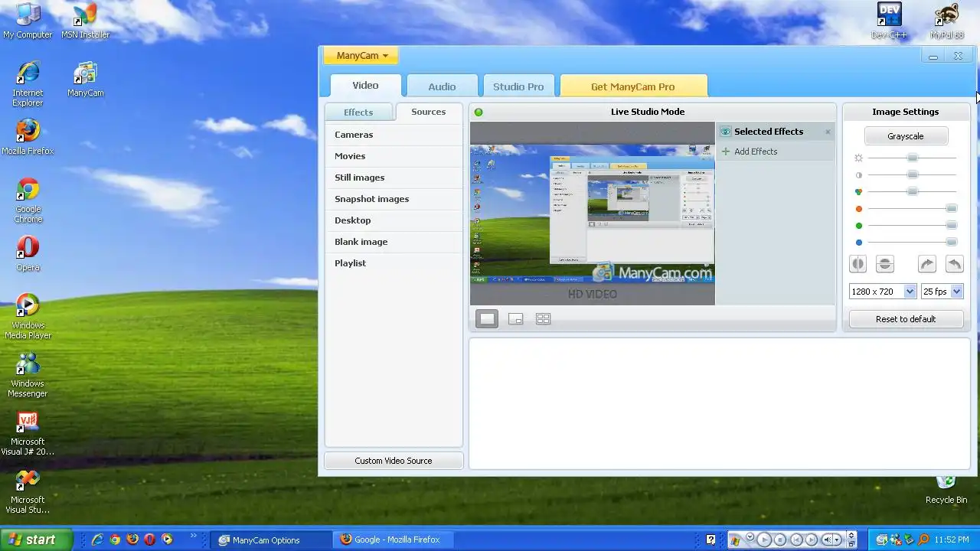Screen dimensions: 980x551
Task: Select the split-grid layout icon
Action: click(543, 319)
